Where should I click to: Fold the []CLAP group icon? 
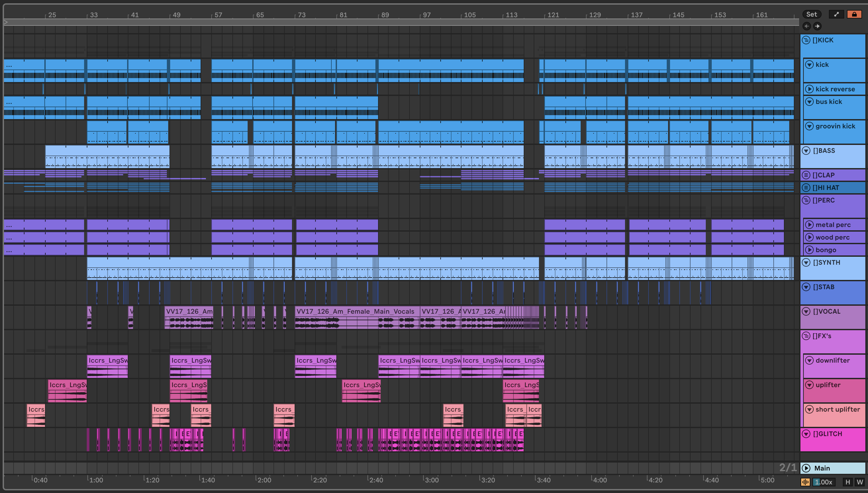806,175
